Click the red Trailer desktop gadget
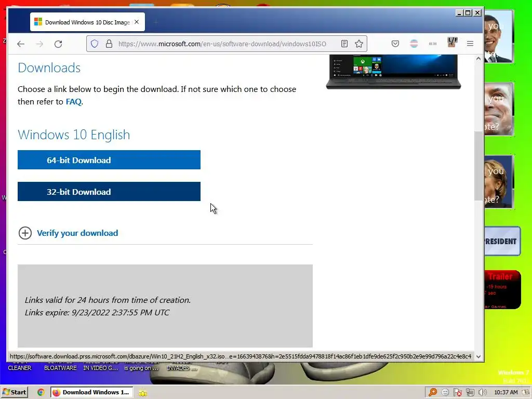Image resolution: width=532 pixels, height=399 pixels. (x=502, y=289)
